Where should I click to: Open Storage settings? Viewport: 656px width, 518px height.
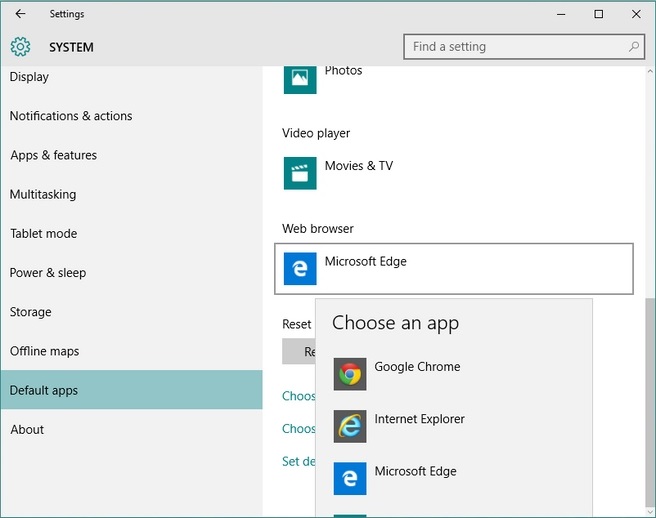point(131,312)
